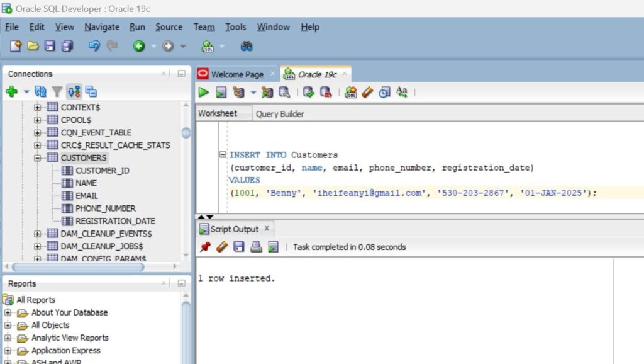Refresh the Connections list
Screen dimensions: 644x364
point(41,91)
